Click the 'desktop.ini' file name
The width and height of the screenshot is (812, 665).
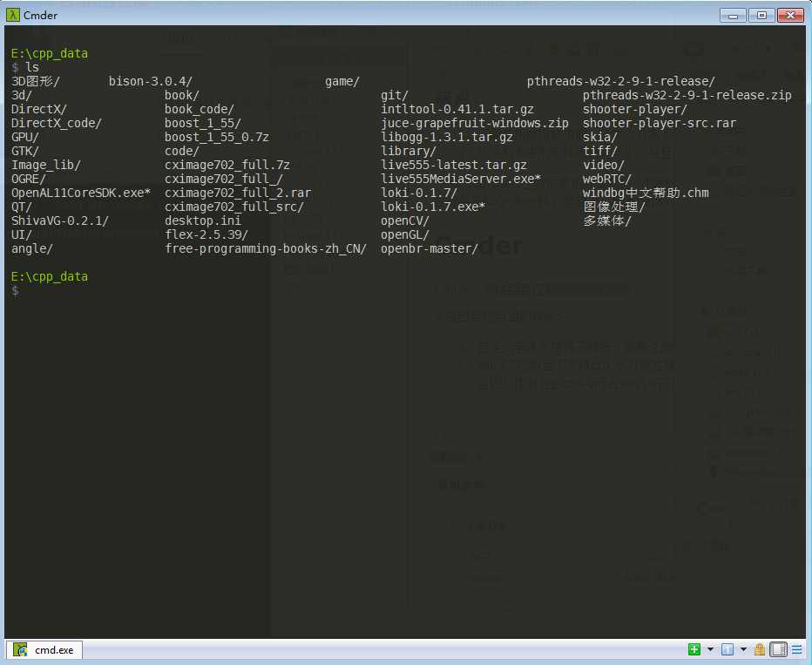(203, 221)
